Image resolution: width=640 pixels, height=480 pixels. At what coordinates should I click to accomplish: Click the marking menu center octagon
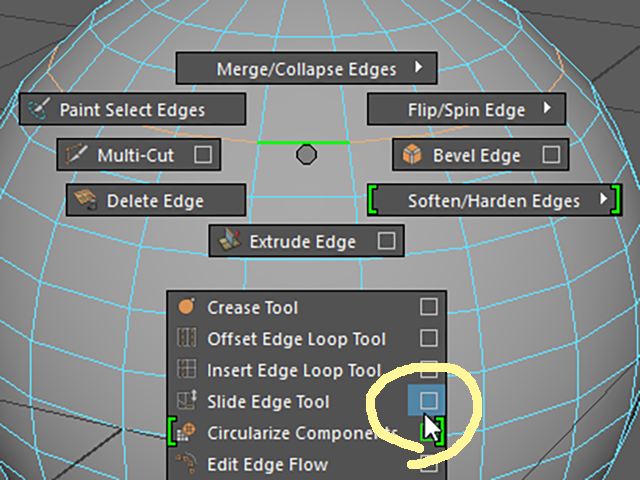306,155
